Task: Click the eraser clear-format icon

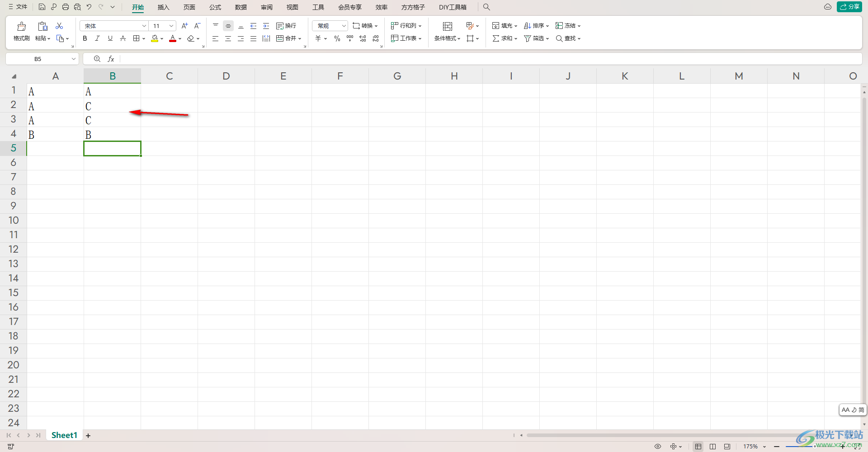Action: [191, 38]
